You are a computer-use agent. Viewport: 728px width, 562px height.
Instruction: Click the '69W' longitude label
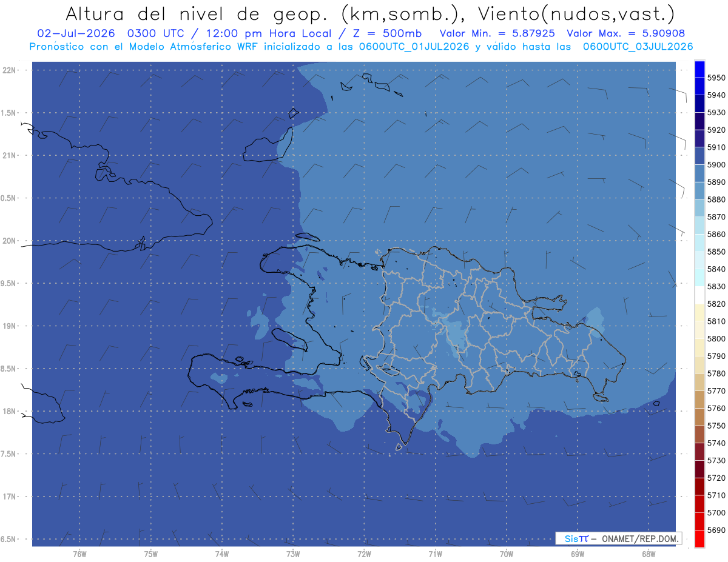click(x=578, y=554)
